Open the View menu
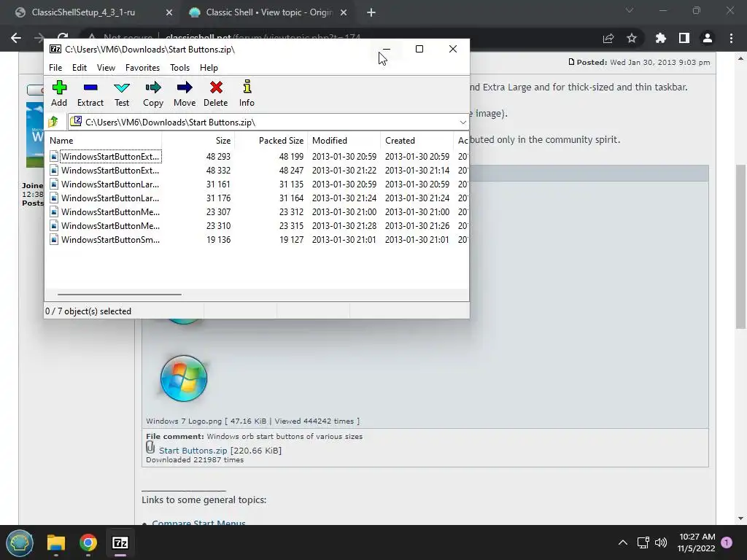 click(x=106, y=68)
